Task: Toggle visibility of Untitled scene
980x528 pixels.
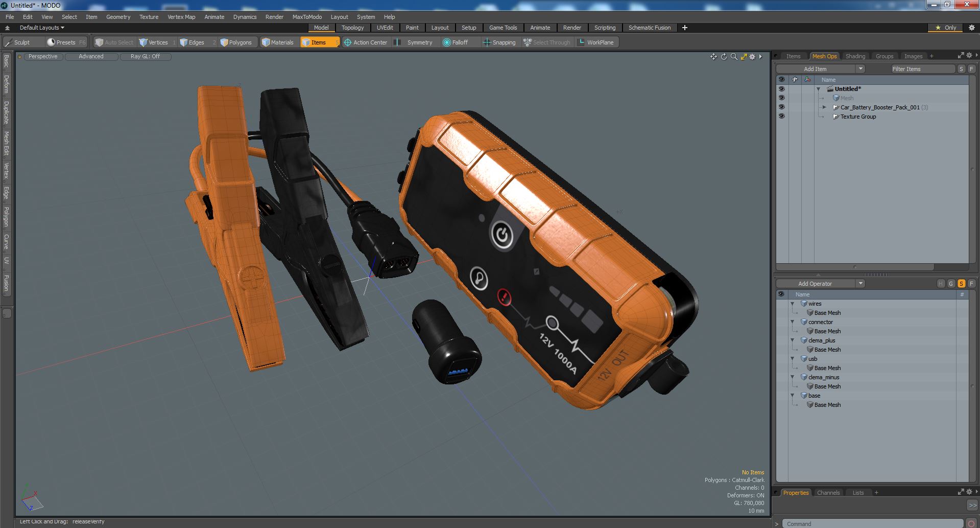Action: click(781, 89)
